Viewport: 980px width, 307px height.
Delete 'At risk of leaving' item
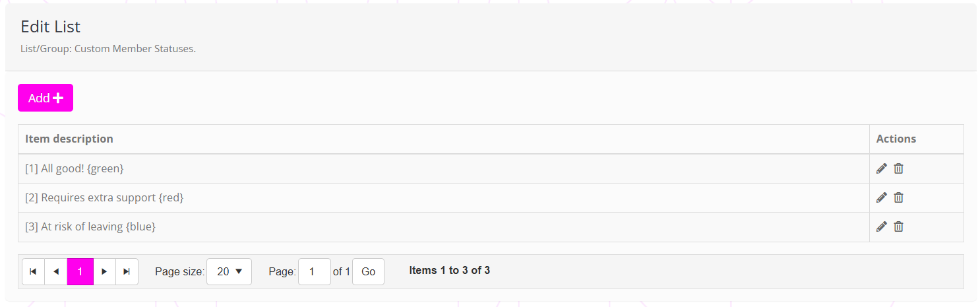[x=898, y=226]
